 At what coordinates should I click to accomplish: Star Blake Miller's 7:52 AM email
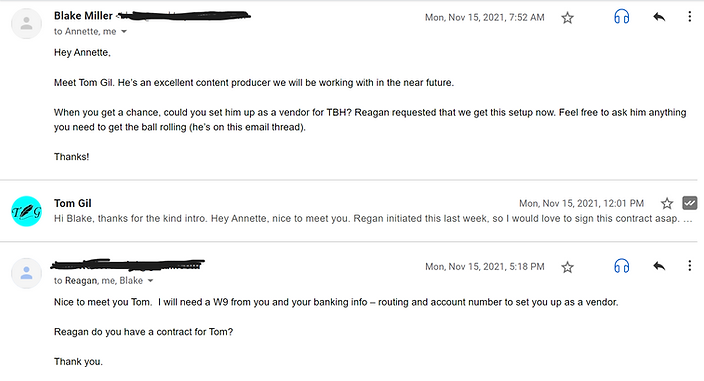coord(568,18)
